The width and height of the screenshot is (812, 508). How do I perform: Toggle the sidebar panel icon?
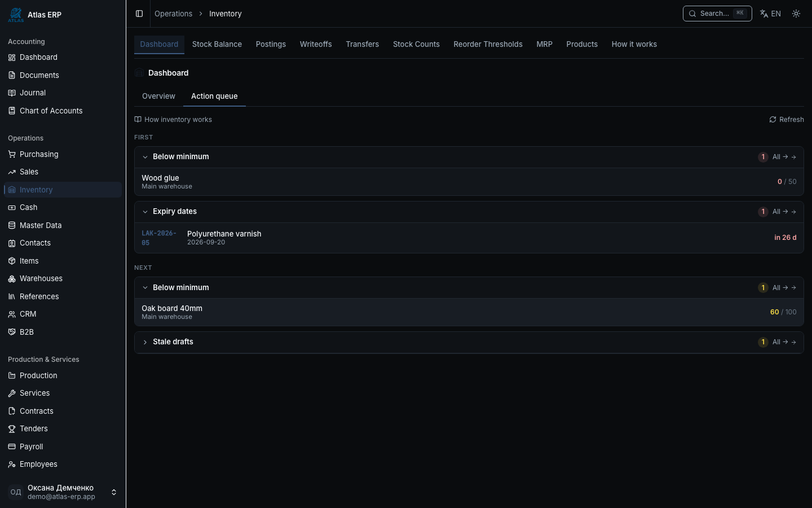pos(139,14)
